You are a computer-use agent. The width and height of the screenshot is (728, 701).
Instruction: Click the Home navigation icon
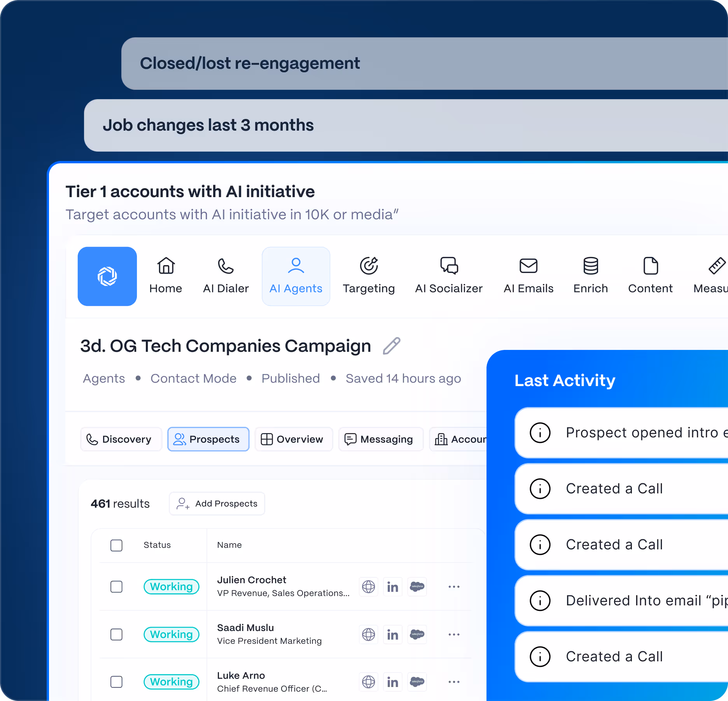pyautogui.click(x=165, y=266)
